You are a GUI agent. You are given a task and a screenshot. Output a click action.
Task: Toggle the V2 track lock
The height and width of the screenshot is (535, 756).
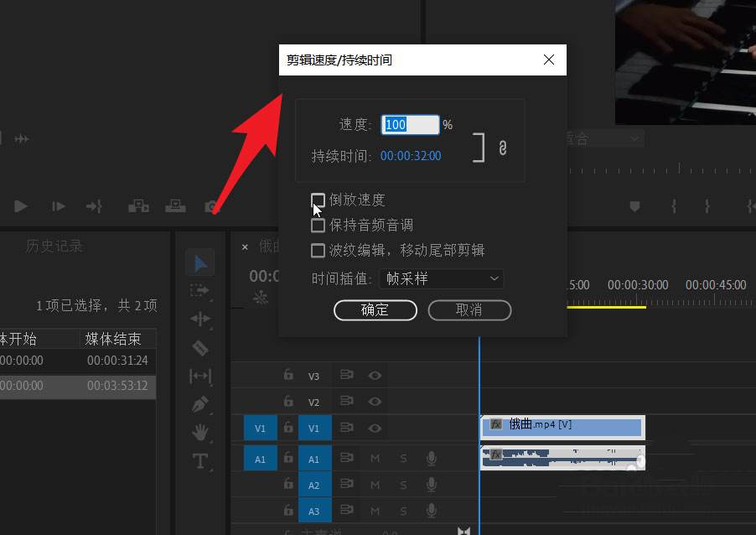287,401
